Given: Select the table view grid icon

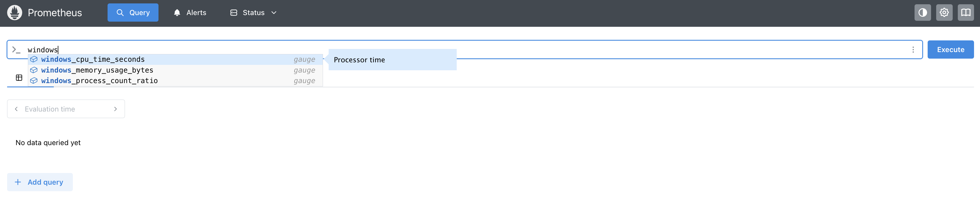Looking at the screenshot, I should 19,78.
